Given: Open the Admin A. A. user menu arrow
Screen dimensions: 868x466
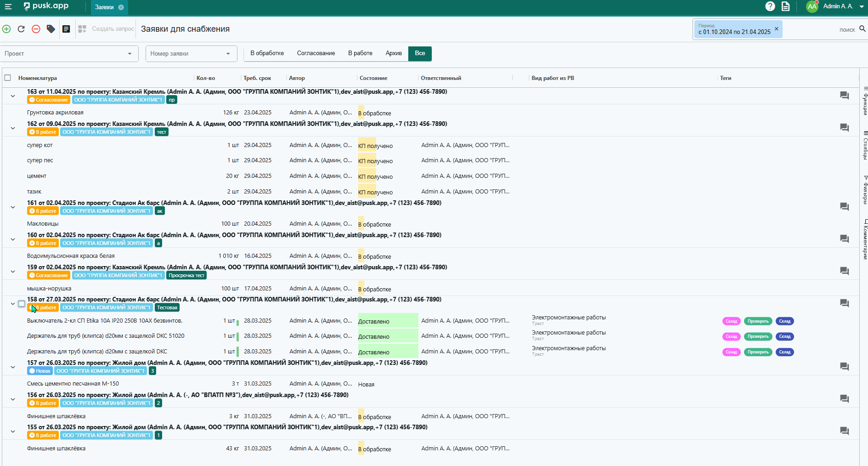Looking at the screenshot, I should pos(862,6).
